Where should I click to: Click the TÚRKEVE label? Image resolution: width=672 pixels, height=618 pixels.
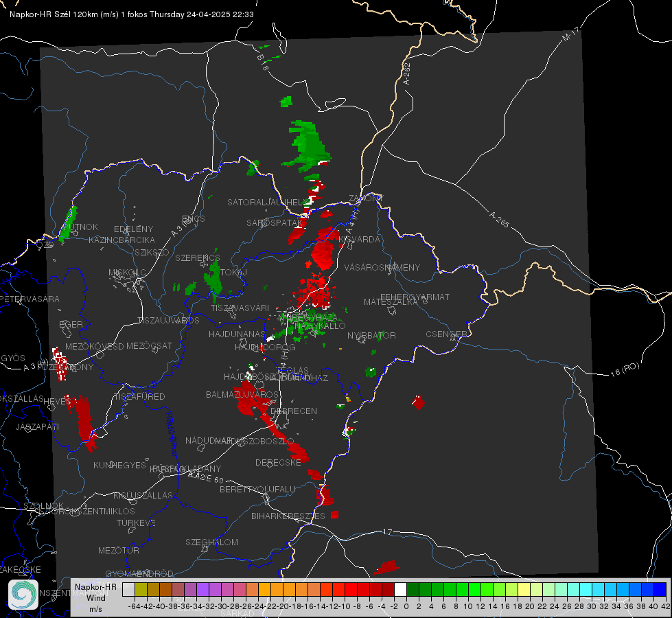[136, 523]
